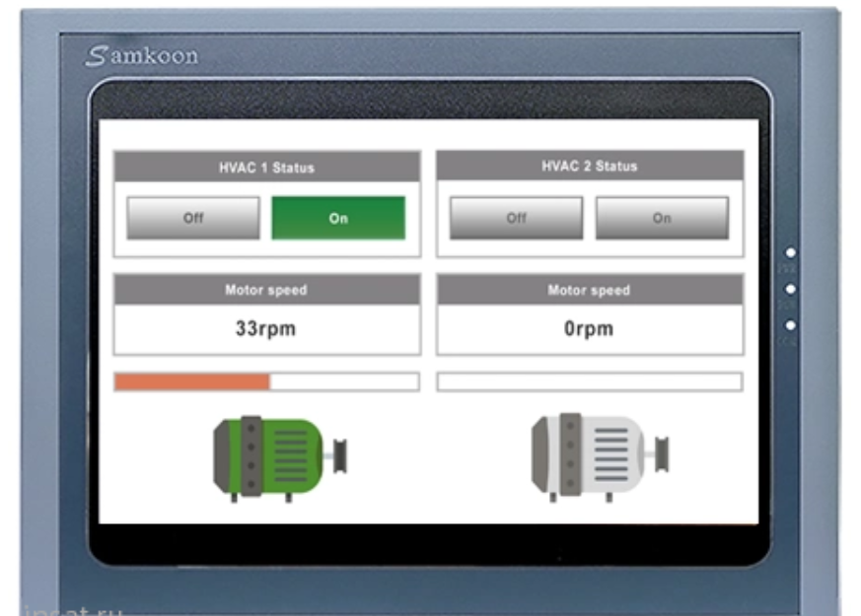This screenshot has width=861, height=616.
Task: Select the HVAC 1 Status header
Action: click(x=266, y=168)
